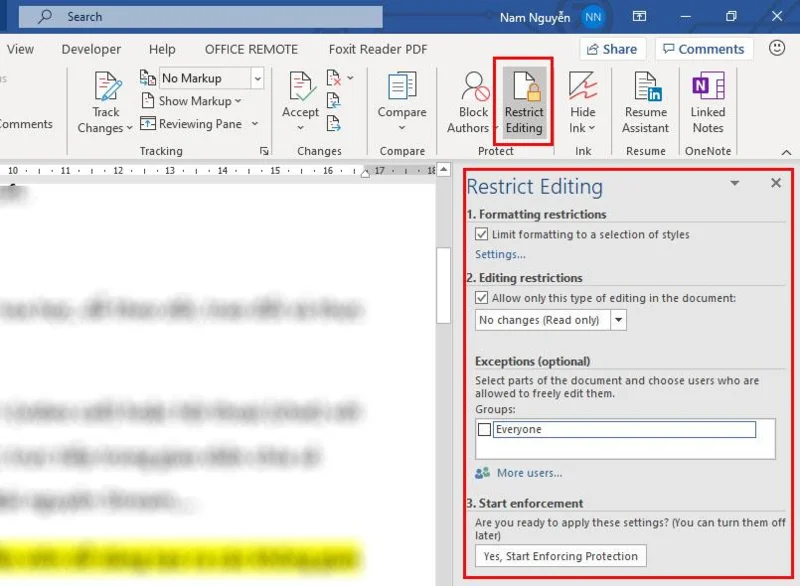The height and width of the screenshot is (586, 800).
Task: Click the Reject change icon
Action: pyautogui.click(x=334, y=78)
